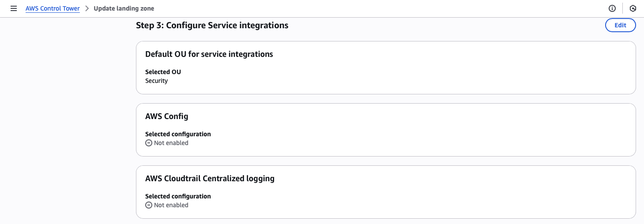Click the vertical divider between header icons

pyautogui.click(x=622, y=8)
